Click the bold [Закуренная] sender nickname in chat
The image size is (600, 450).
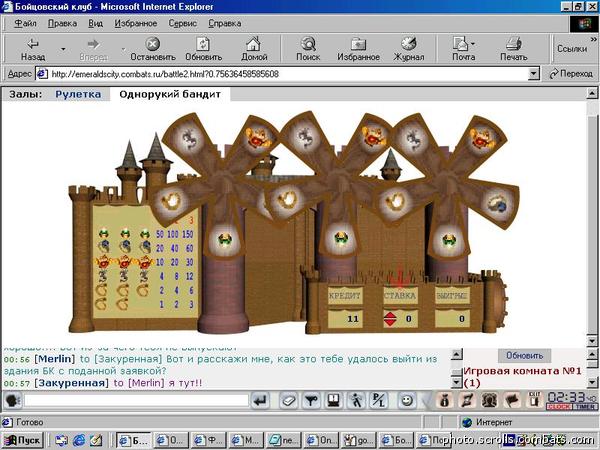[71, 383]
